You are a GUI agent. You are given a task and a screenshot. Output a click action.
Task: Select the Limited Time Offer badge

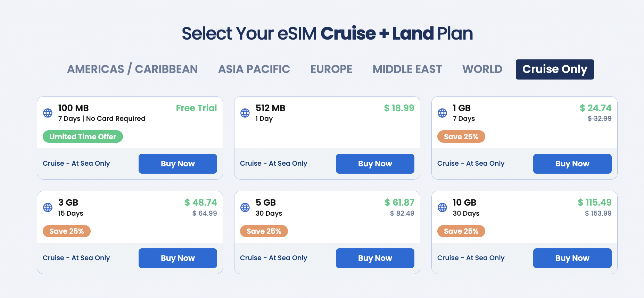[x=83, y=136]
